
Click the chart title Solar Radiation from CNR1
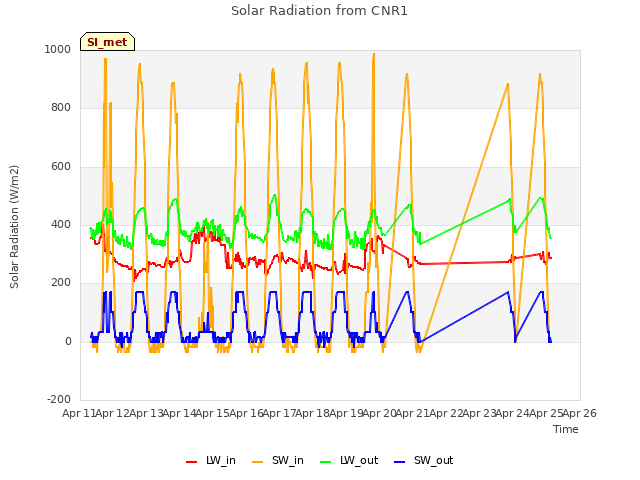point(319,11)
